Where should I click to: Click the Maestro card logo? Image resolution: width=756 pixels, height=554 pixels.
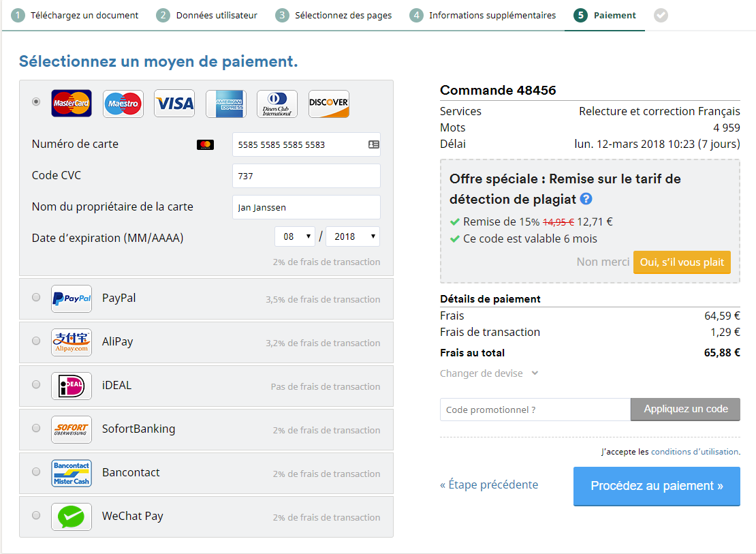[123, 104]
